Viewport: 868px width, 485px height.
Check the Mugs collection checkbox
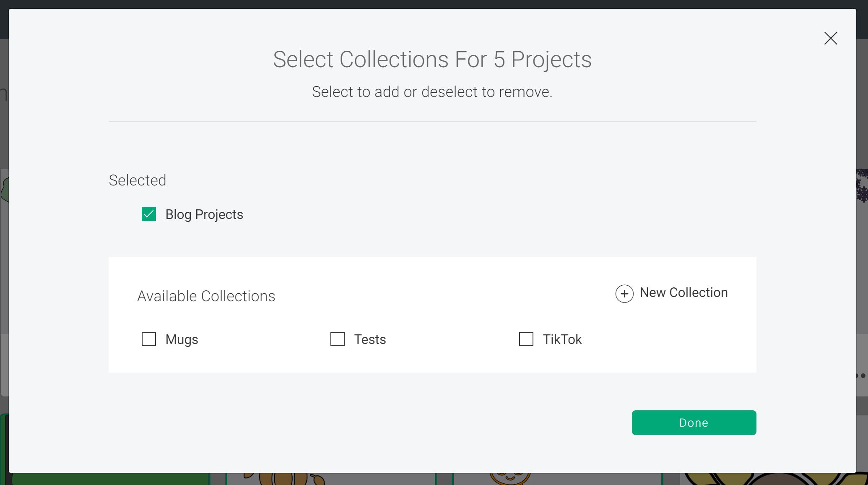click(149, 339)
